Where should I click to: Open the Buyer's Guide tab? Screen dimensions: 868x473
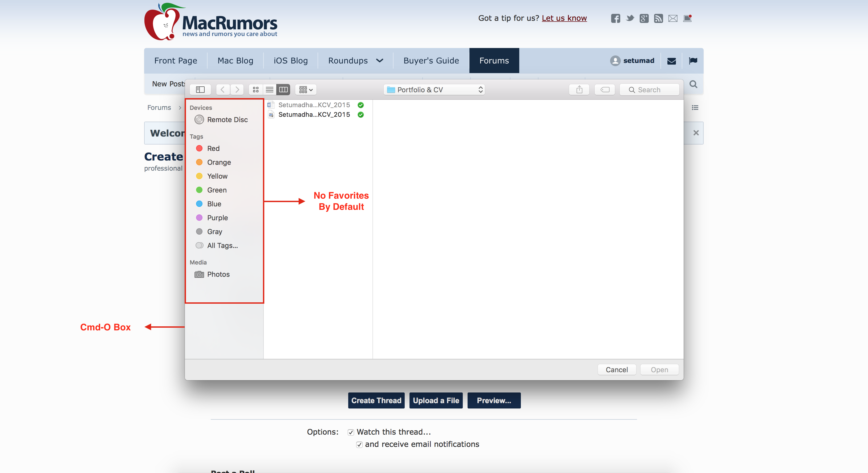coord(431,61)
